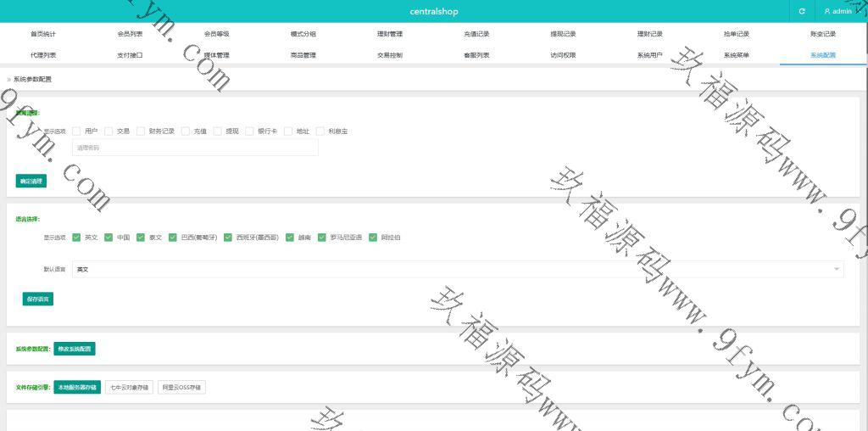Viewport: 868px width, 431px height.
Task: Enable the 用户 checkbox
Action: (76, 132)
